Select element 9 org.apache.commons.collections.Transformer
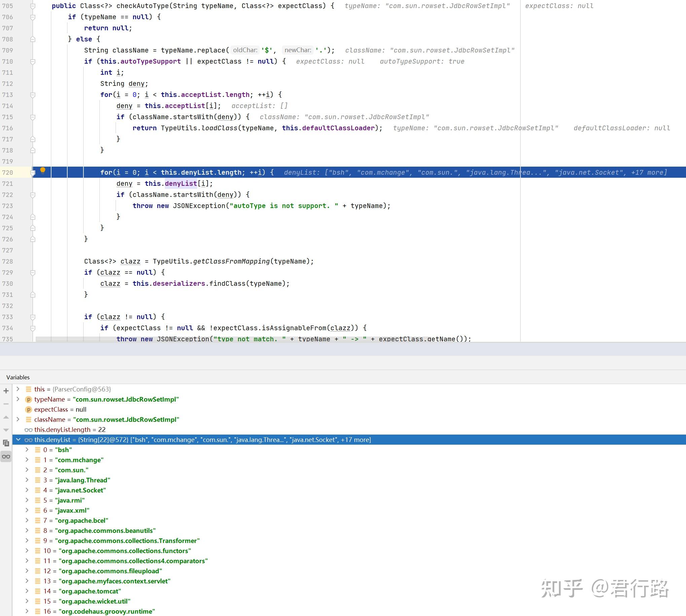 pos(129,541)
